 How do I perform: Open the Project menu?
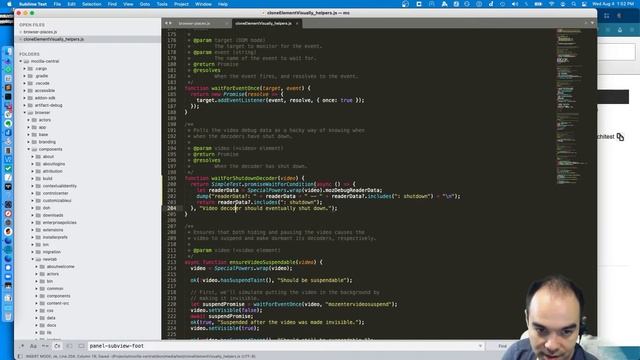[x=181, y=4]
